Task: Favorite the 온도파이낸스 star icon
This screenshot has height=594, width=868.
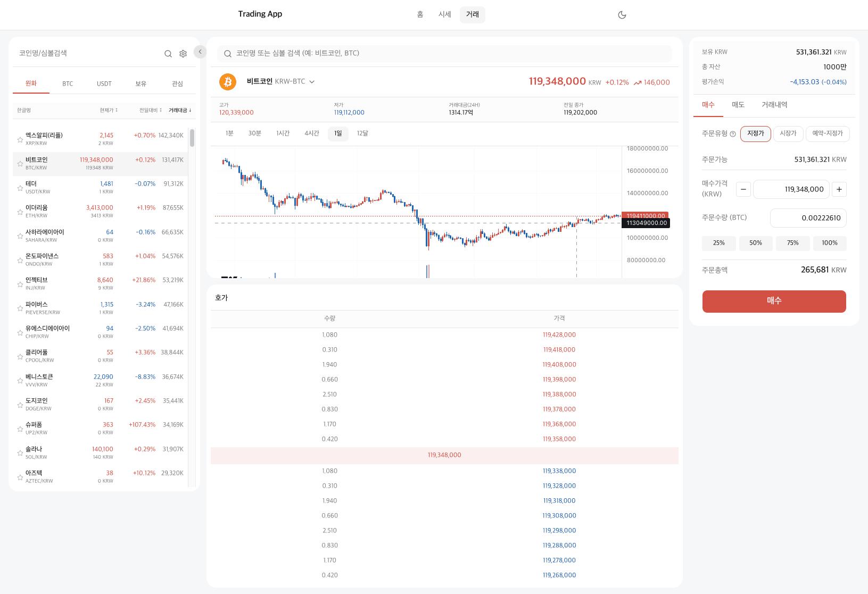Action: tap(20, 261)
